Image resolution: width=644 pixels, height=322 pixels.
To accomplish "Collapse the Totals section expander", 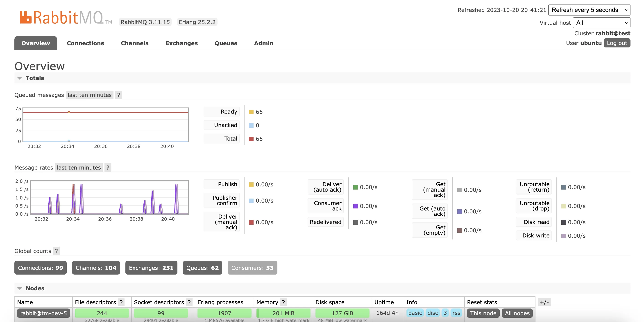I will [x=19, y=78].
